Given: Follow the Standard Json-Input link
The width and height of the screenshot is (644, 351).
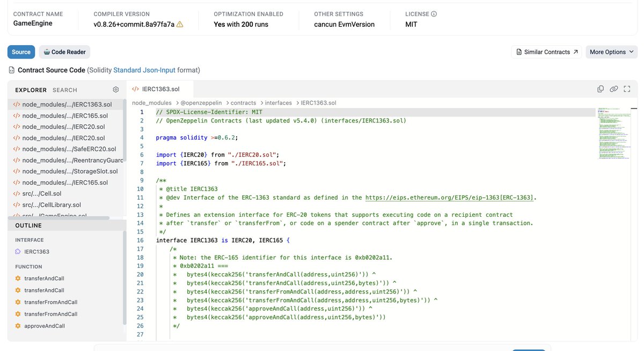Looking at the screenshot, I should point(144,70).
